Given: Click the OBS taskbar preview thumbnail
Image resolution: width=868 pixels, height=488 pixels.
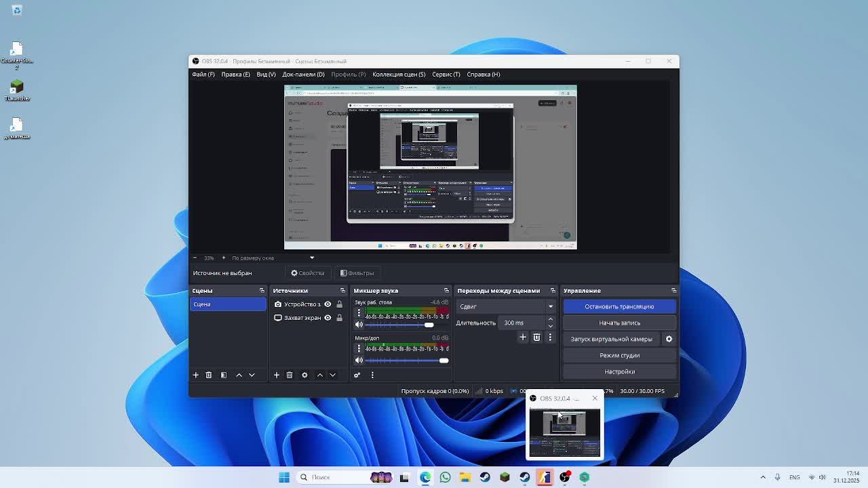Looking at the screenshot, I should pyautogui.click(x=564, y=432).
